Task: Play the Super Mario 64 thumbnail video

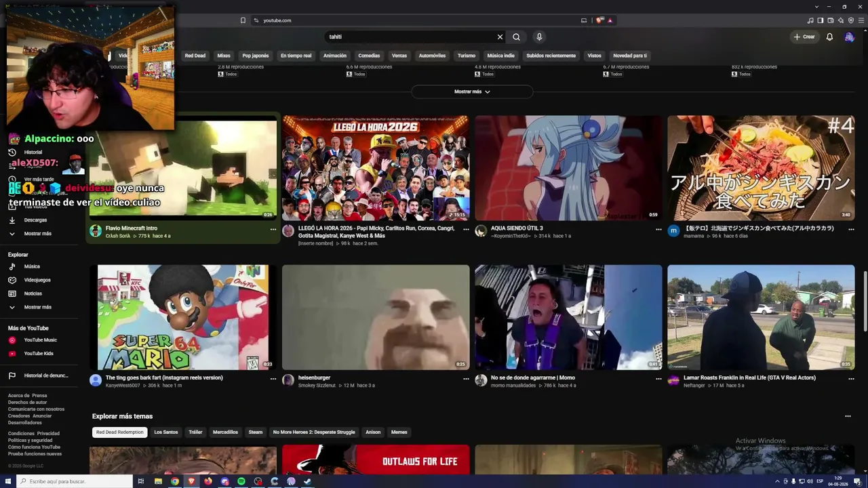Action: tap(183, 317)
